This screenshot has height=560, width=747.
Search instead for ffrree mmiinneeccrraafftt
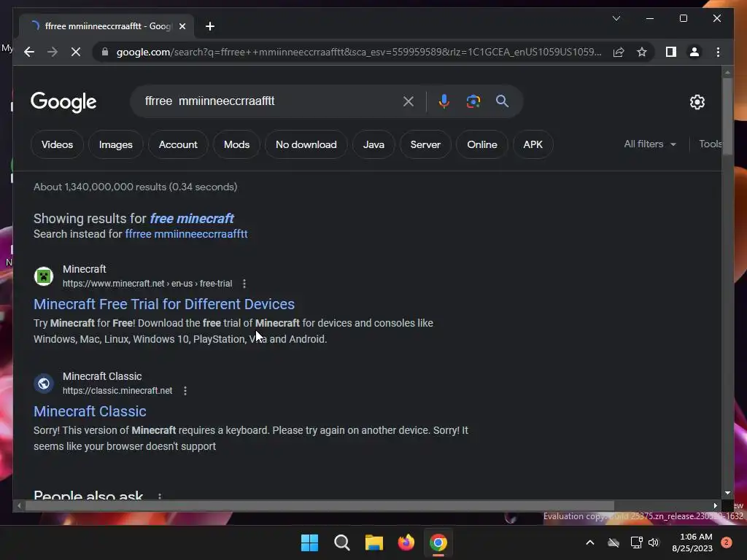[186, 234]
